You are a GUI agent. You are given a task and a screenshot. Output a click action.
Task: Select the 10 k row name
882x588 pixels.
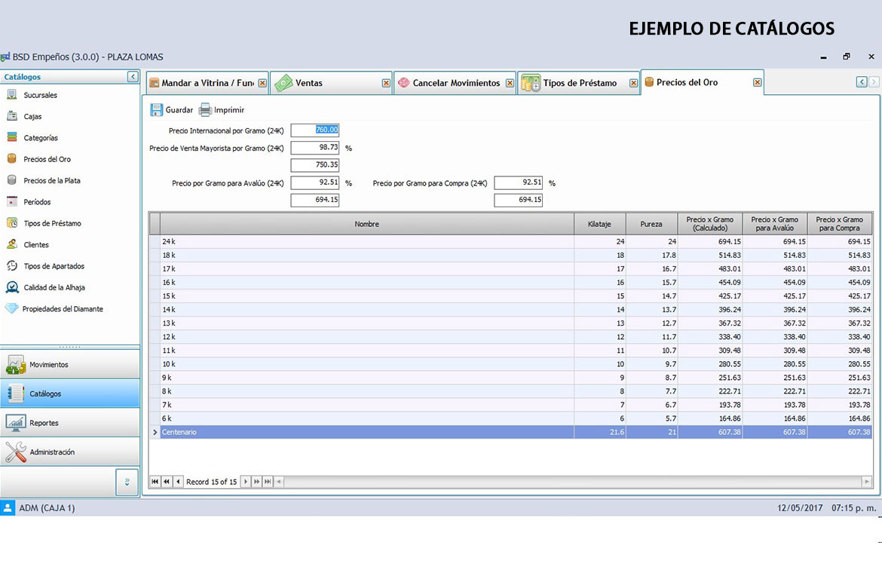[x=169, y=364]
